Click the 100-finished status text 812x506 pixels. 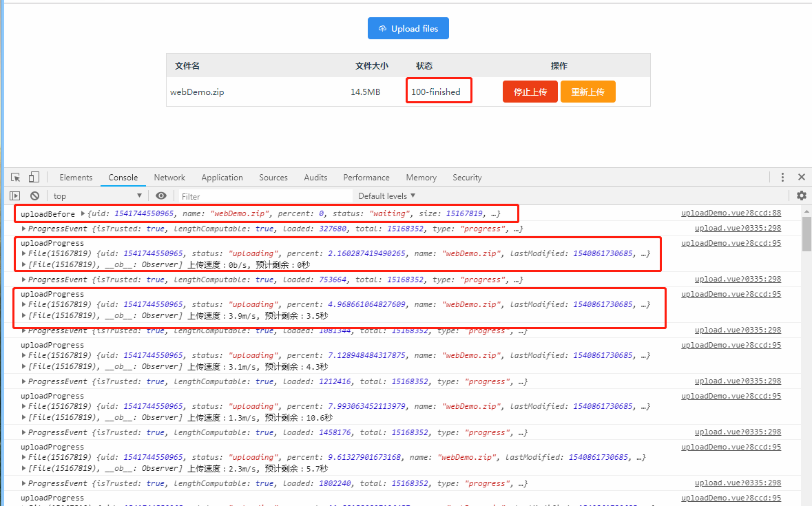(435, 92)
